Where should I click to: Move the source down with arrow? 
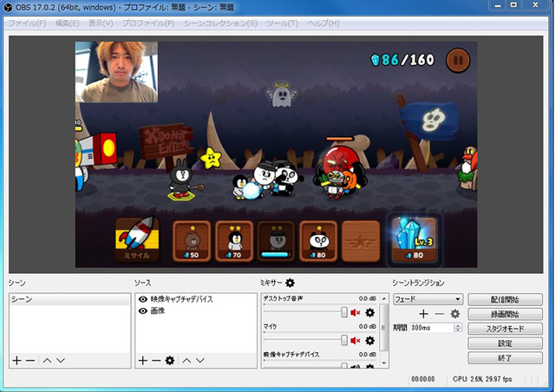point(202,360)
